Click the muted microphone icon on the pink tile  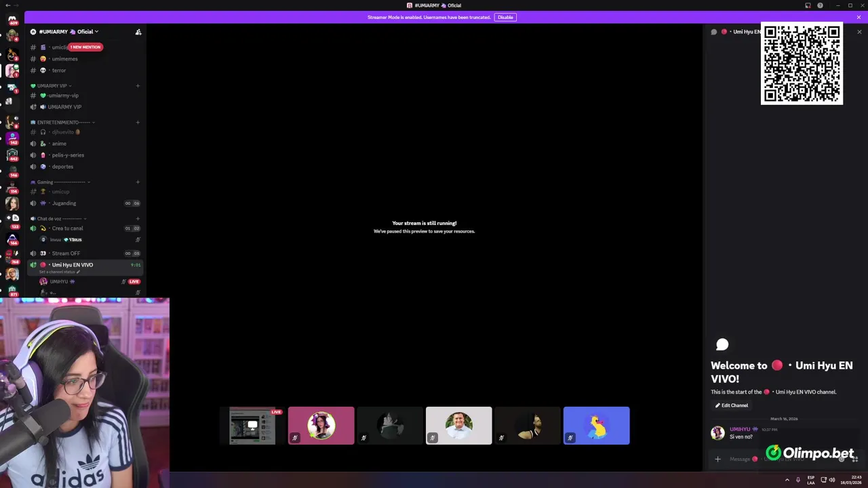(295, 438)
